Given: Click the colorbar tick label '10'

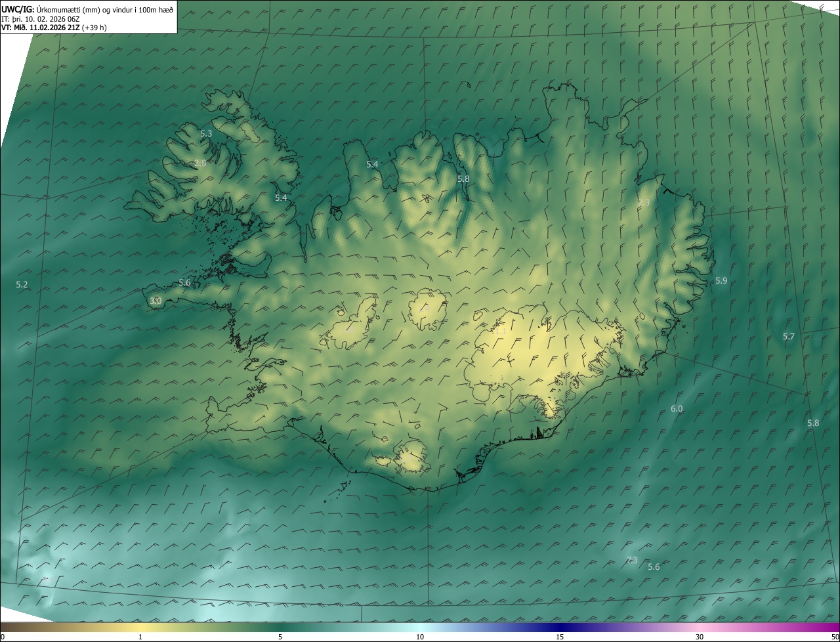Looking at the screenshot, I should click(420, 637).
